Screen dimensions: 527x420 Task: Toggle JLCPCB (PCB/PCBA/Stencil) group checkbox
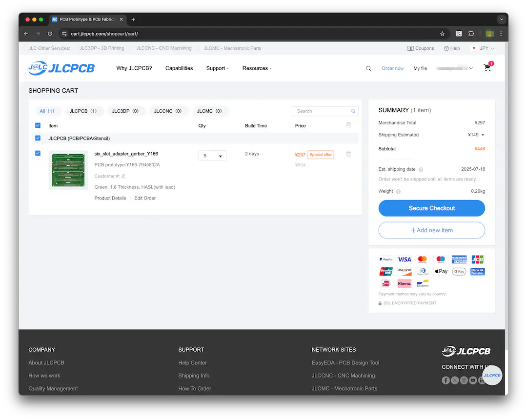(38, 138)
